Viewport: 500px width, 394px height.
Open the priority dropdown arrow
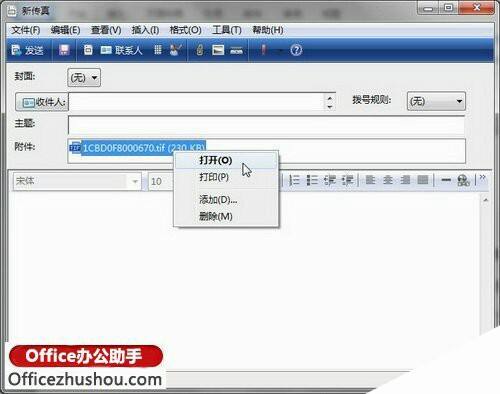click(280, 51)
